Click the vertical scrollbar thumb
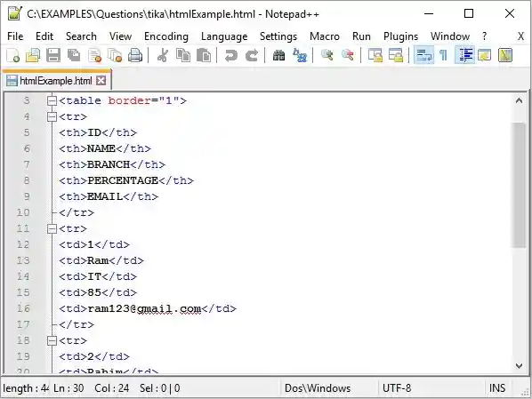 tap(519, 185)
